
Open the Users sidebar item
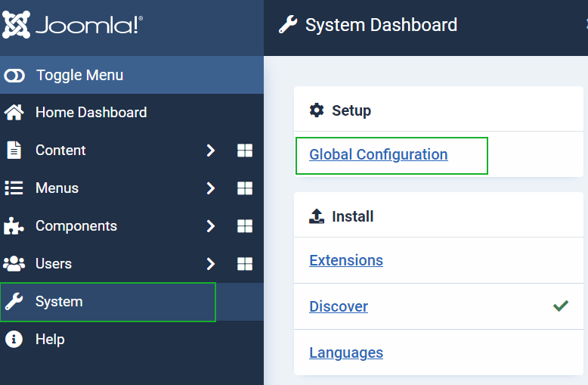pyautogui.click(x=54, y=263)
